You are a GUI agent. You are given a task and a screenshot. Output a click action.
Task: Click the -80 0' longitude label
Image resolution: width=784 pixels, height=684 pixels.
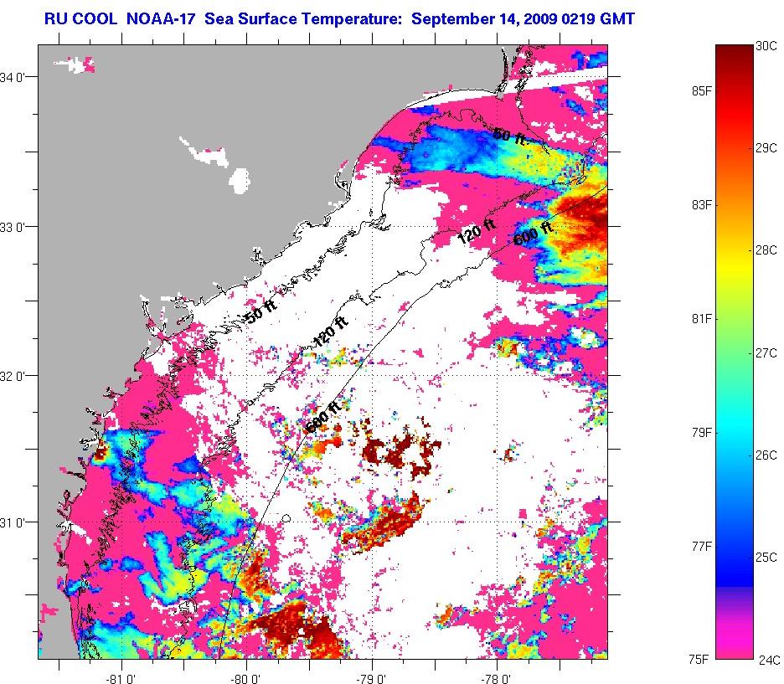[245, 678]
